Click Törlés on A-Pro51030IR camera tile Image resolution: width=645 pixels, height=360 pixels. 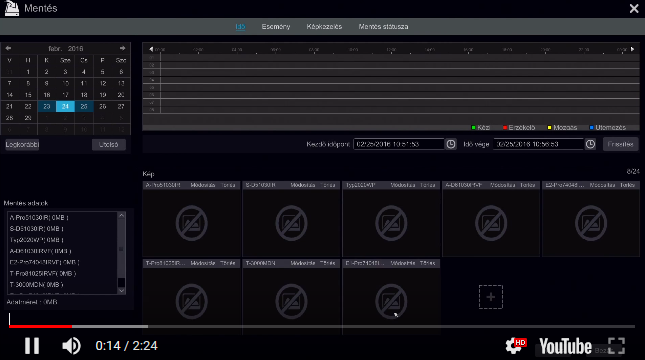tap(228, 185)
